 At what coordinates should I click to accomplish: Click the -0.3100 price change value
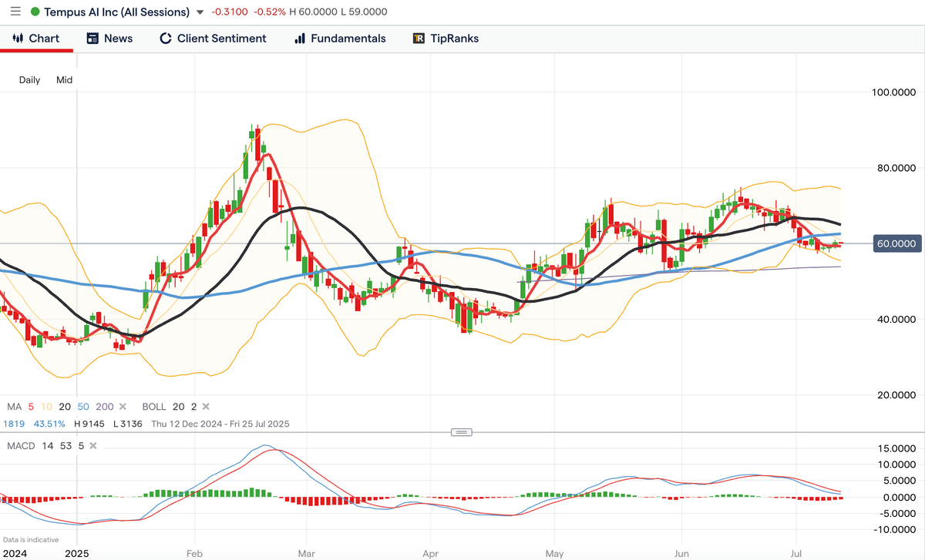point(231,12)
